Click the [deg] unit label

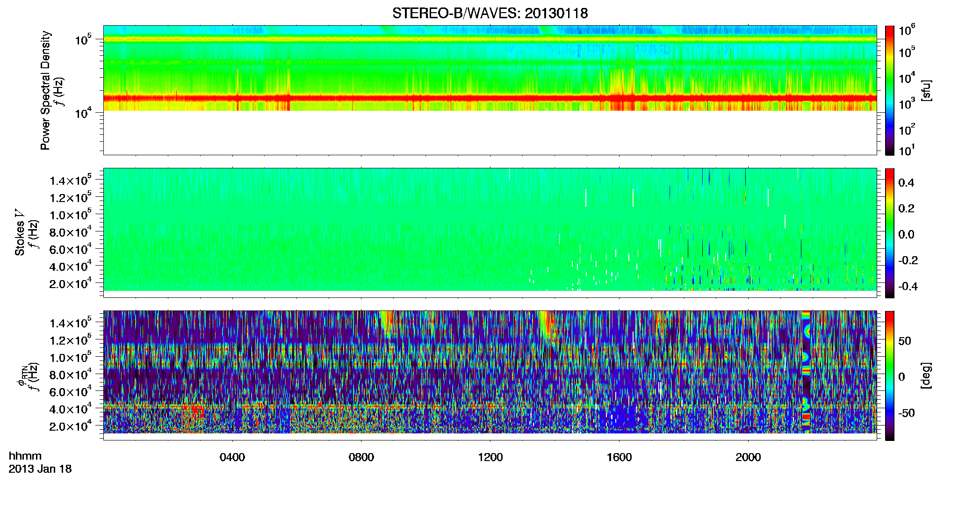tap(926, 375)
